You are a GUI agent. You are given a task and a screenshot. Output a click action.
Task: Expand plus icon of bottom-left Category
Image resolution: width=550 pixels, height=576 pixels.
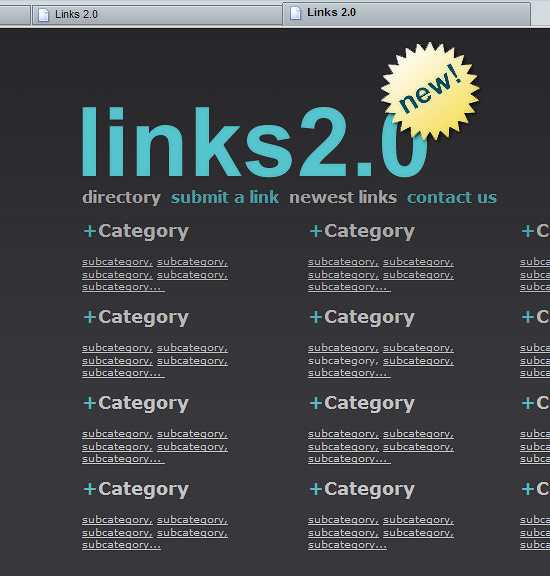pyautogui.click(x=90, y=489)
